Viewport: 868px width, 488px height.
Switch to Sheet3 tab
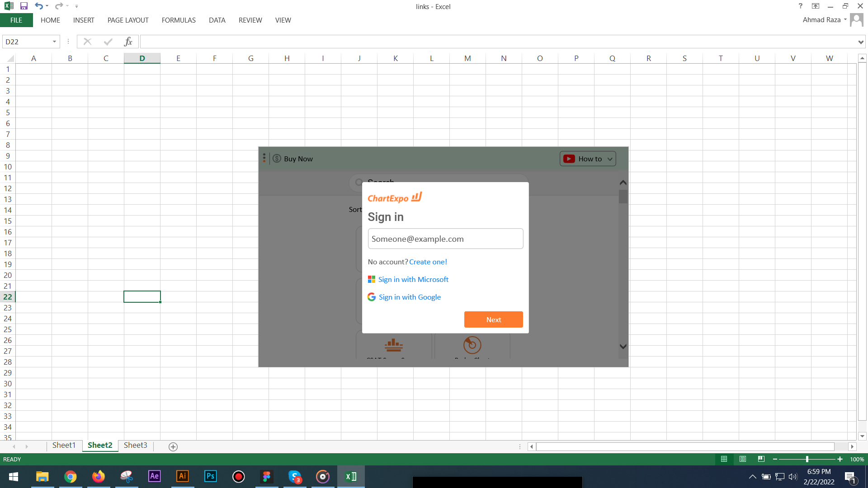(x=136, y=446)
